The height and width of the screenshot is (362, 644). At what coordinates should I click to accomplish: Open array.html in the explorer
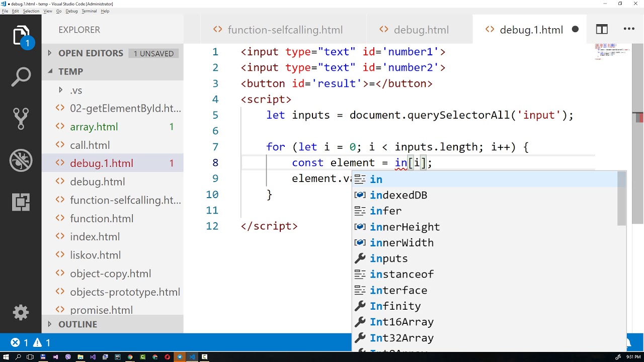coord(113,127)
